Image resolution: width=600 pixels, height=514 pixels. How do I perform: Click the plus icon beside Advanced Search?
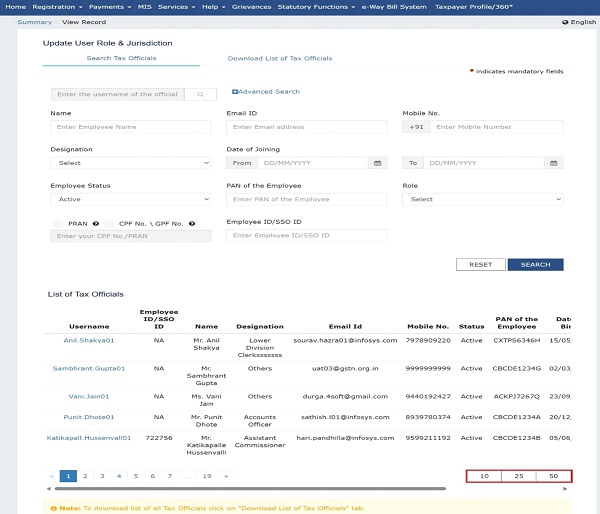pos(235,92)
